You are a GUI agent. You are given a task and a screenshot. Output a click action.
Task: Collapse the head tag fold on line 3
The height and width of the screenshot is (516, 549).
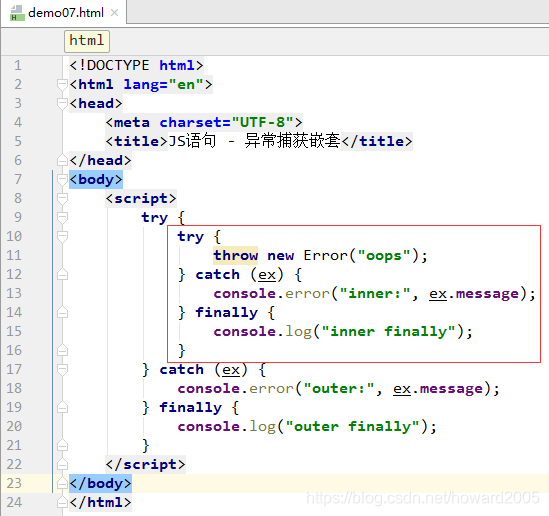tap(62, 103)
